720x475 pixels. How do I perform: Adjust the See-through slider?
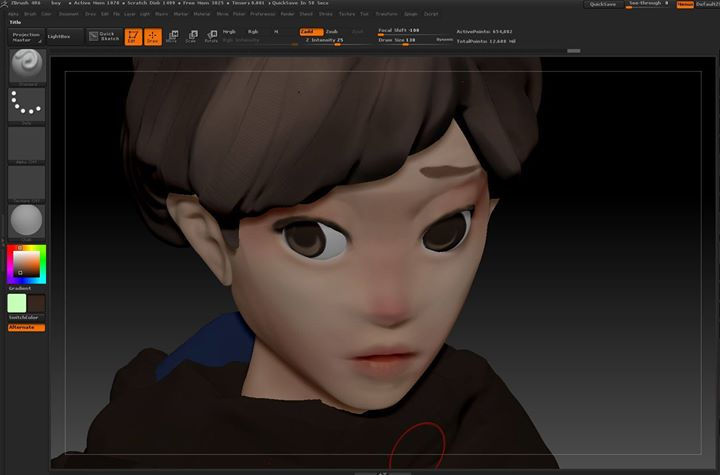(649, 4)
